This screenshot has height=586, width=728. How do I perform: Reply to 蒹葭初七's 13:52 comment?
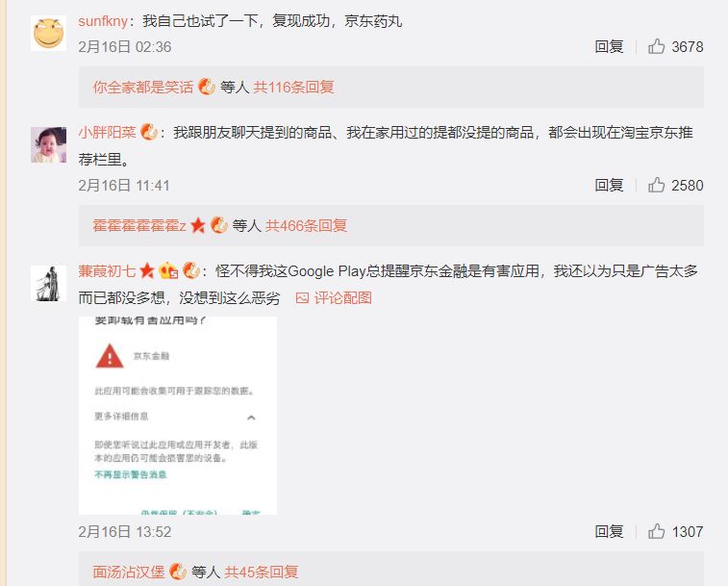pos(609,531)
